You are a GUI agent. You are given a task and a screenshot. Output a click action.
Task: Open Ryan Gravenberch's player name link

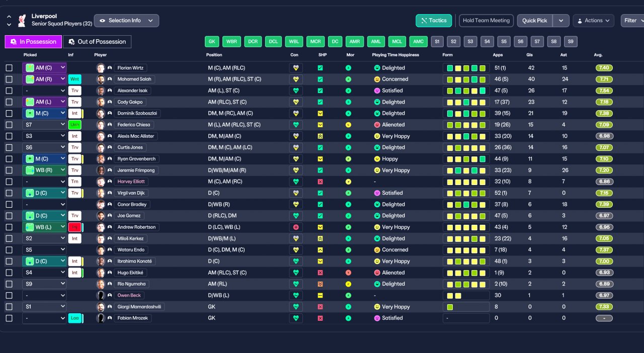click(x=136, y=159)
